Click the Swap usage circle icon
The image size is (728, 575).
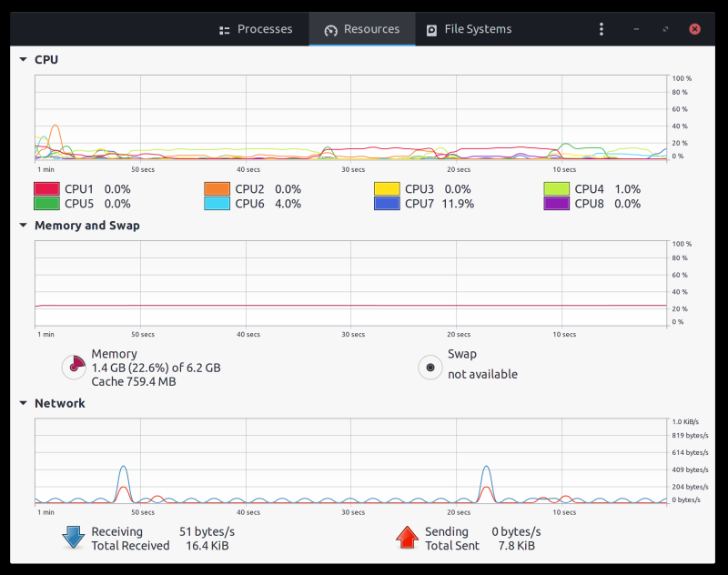[430, 368]
